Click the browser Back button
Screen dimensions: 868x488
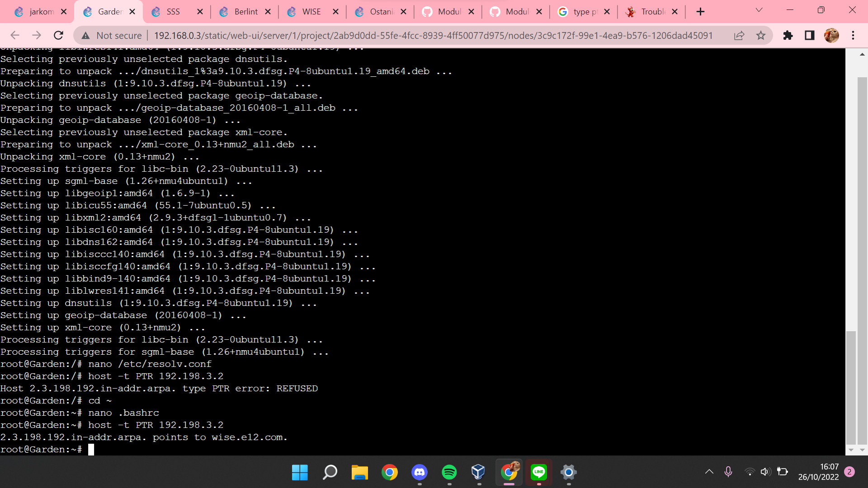(x=15, y=35)
